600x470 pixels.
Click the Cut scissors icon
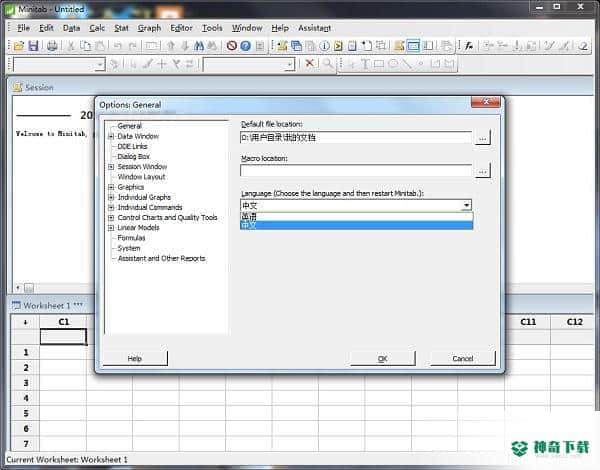click(x=71, y=46)
